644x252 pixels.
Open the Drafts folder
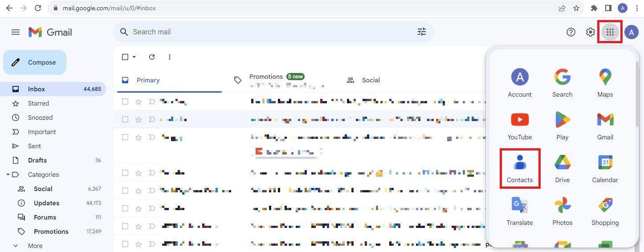pyautogui.click(x=37, y=160)
